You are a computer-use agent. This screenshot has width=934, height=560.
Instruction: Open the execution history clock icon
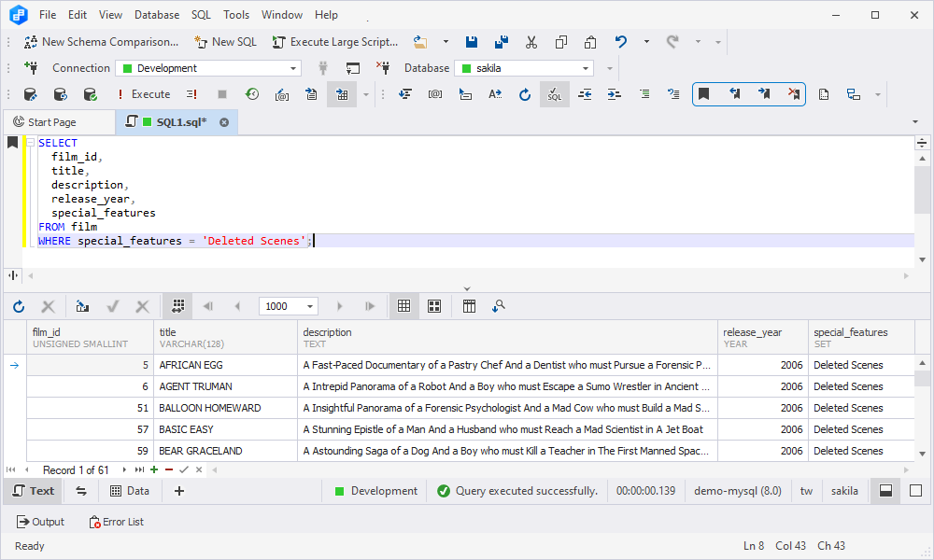coord(252,94)
